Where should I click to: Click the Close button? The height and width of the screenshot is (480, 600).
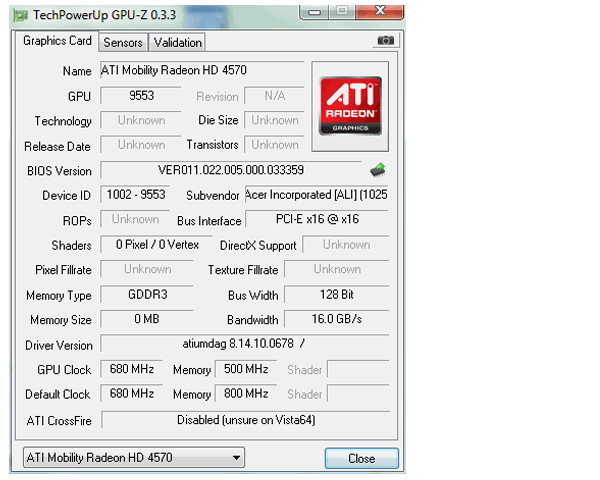(x=362, y=458)
